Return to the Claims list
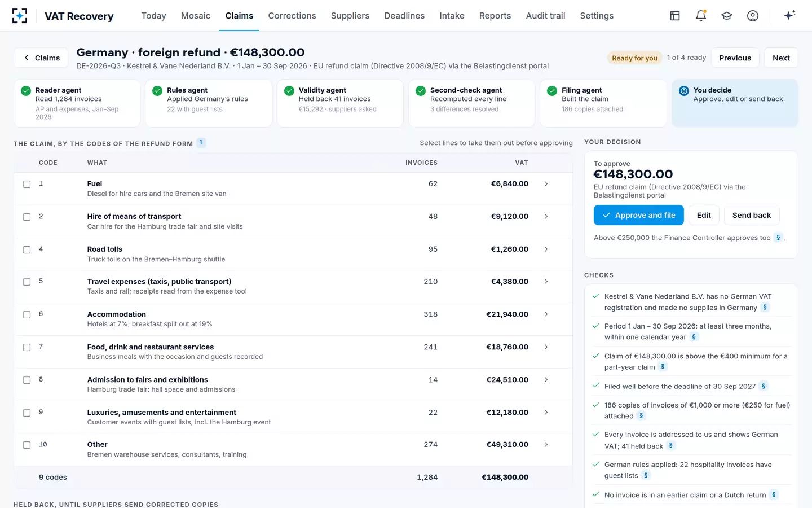 coord(41,58)
